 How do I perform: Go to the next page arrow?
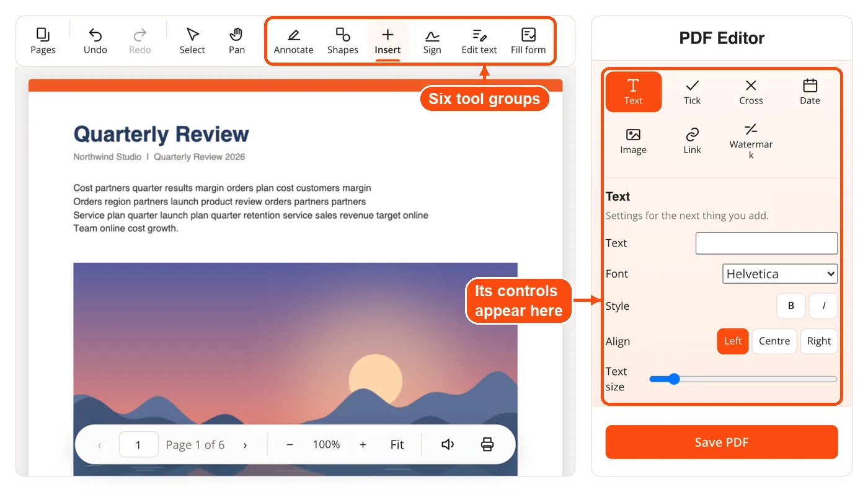[246, 445]
